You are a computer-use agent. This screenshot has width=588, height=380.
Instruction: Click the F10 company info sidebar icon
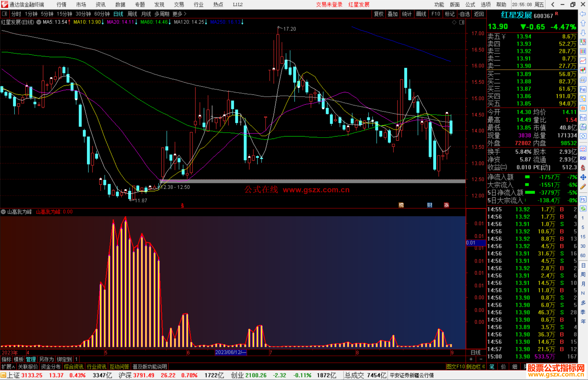[583, 89]
